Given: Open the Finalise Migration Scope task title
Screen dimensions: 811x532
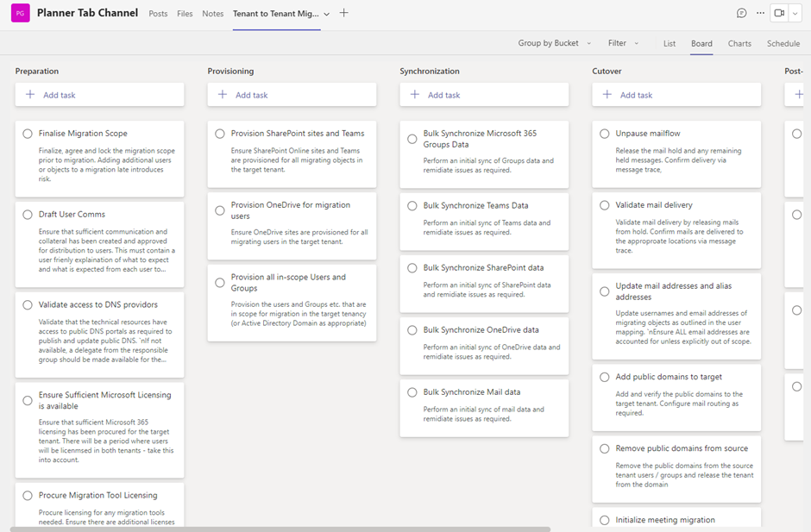Looking at the screenshot, I should (x=83, y=134).
